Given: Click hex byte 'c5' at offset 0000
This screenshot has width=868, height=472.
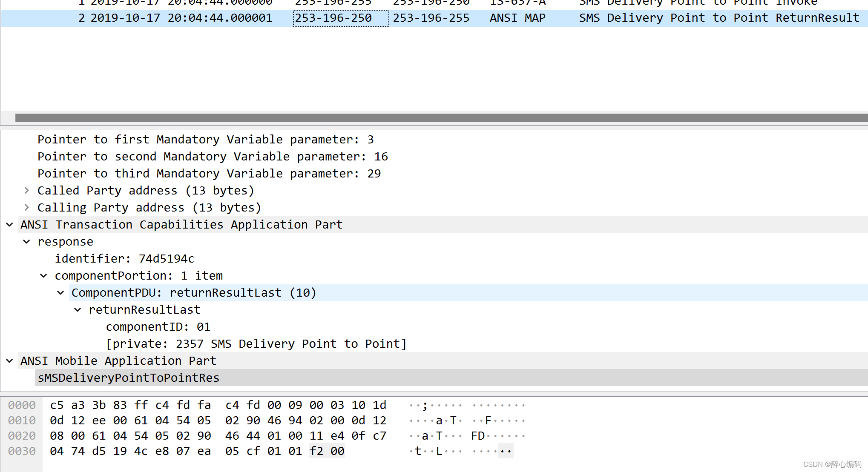Looking at the screenshot, I should coord(57,405).
